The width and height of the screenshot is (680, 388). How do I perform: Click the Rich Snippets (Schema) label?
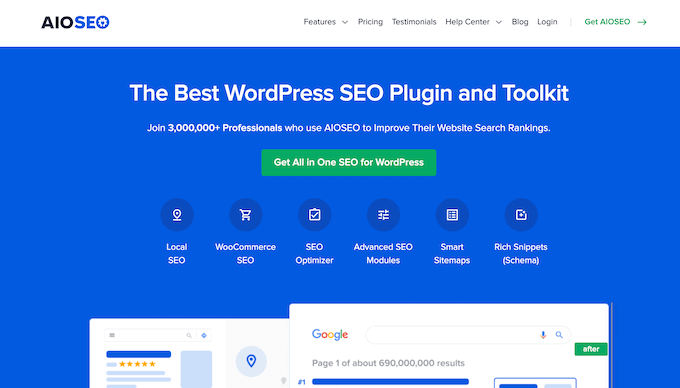(521, 254)
